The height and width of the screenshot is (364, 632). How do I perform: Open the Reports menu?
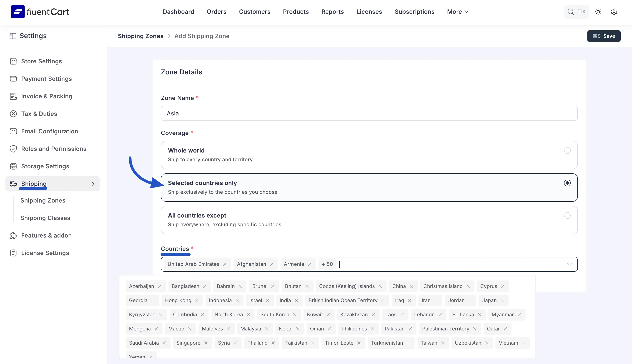[333, 12]
